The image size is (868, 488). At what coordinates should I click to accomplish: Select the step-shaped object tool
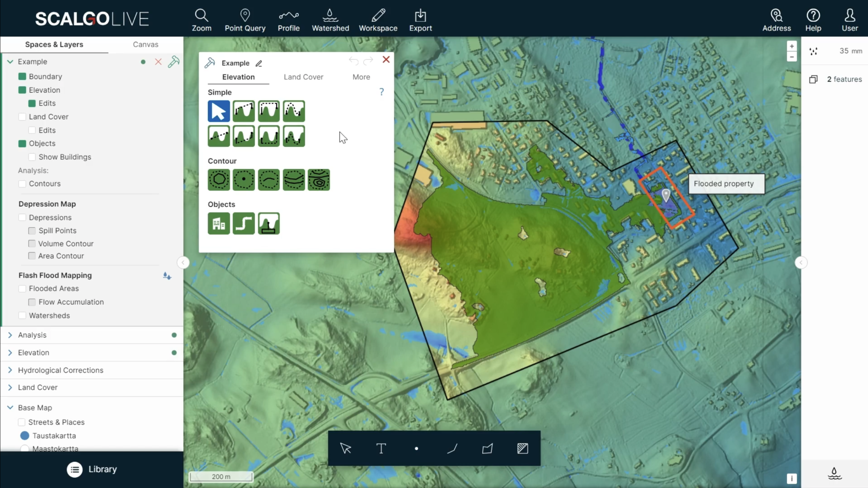point(244,223)
